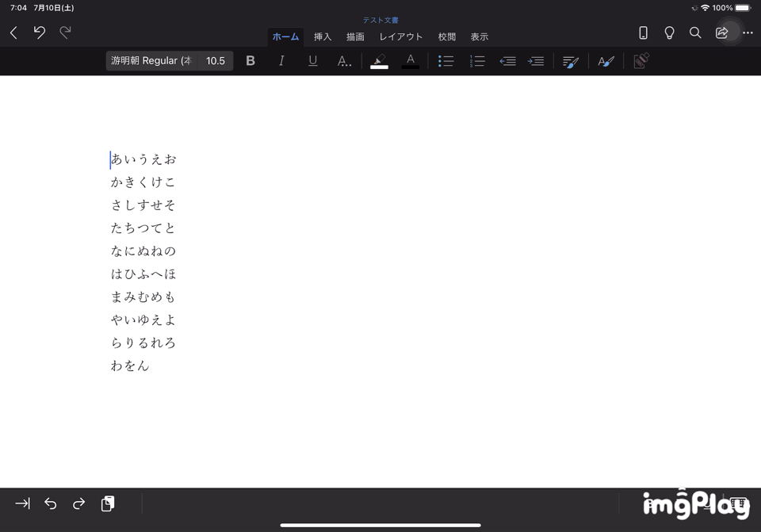761x532 pixels.
Task: Apply a numbered list
Action: point(477,61)
